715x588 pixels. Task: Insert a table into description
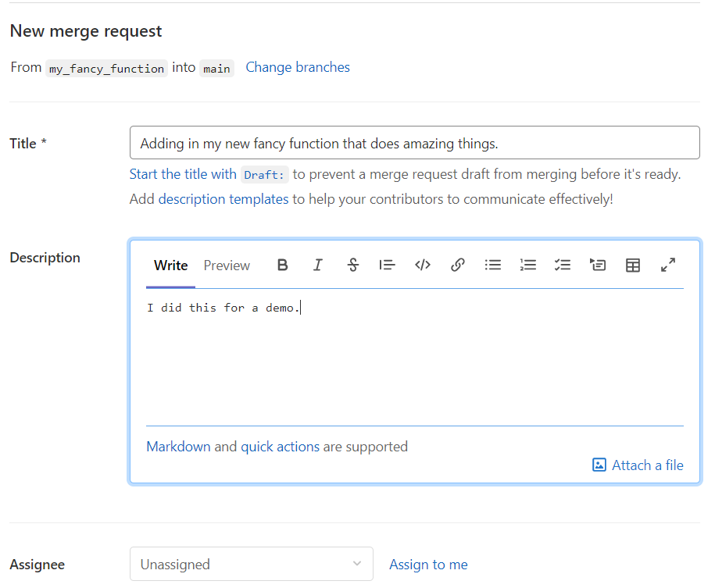(x=633, y=265)
